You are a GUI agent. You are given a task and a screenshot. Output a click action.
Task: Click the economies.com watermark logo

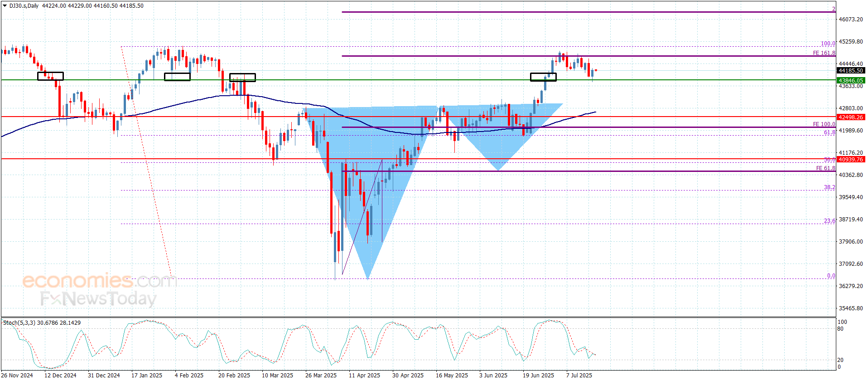pos(100,281)
